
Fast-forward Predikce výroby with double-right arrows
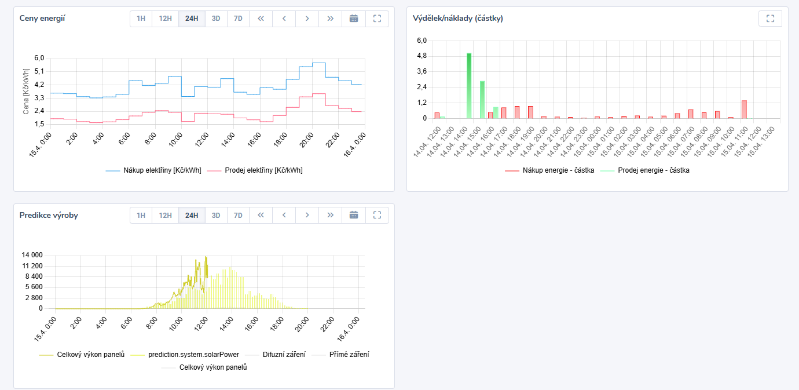tap(330, 215)
